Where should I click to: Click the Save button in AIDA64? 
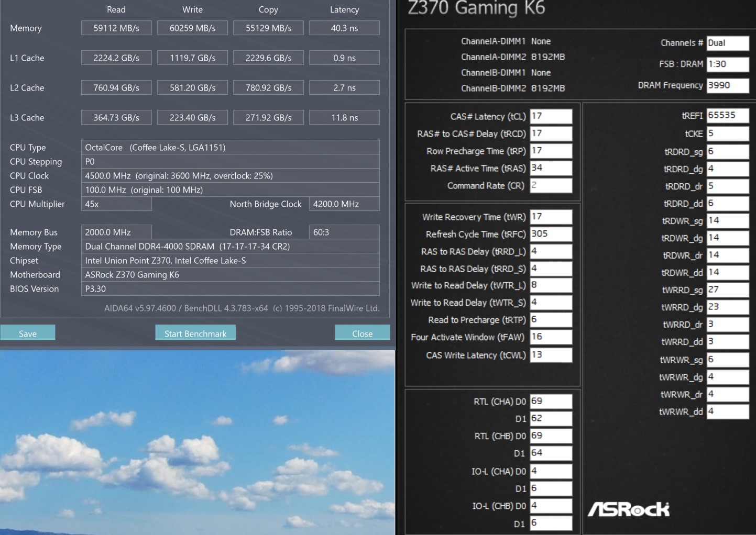click(28, 333)
